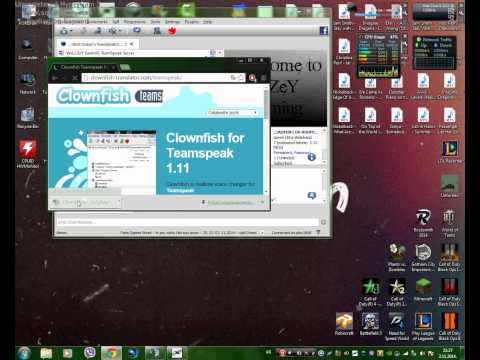Open the Select language dropdown on the page
This screenshot has height=360, width=480.
pyautogui.click(x=232, y=113)
